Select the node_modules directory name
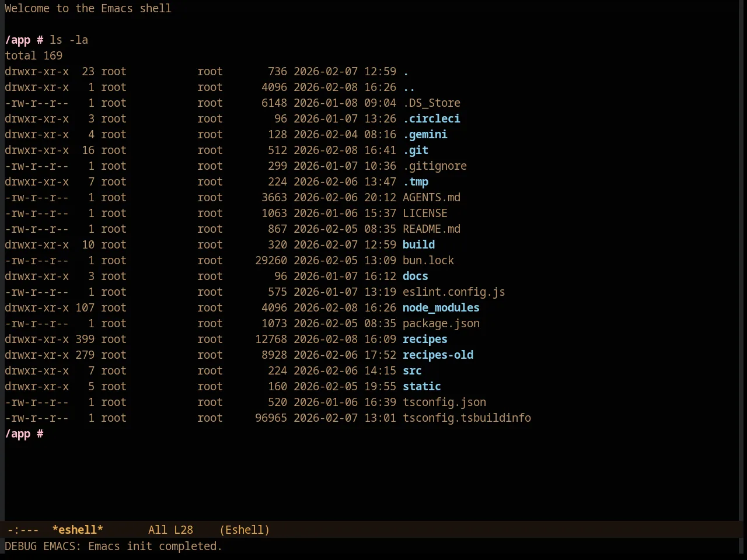747x560 pixels. click(441, 307)
